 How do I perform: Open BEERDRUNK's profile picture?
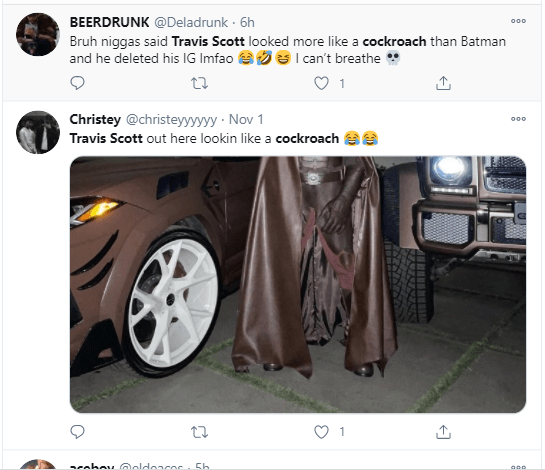coord(38,34)
